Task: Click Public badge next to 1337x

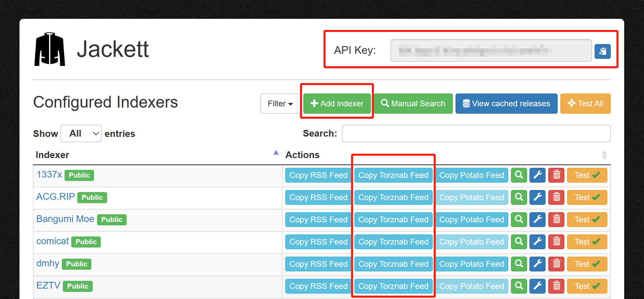Action: tap(79, 175)
